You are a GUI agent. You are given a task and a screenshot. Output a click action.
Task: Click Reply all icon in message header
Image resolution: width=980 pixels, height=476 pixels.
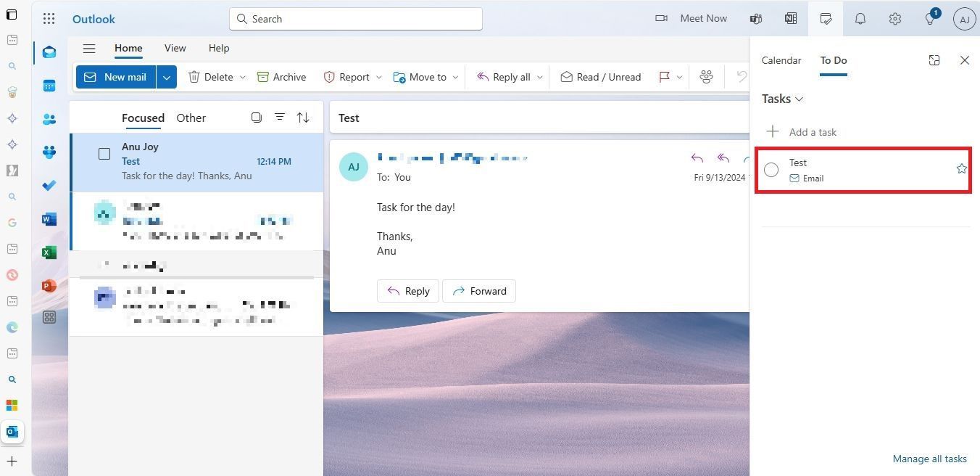point(723,158)
